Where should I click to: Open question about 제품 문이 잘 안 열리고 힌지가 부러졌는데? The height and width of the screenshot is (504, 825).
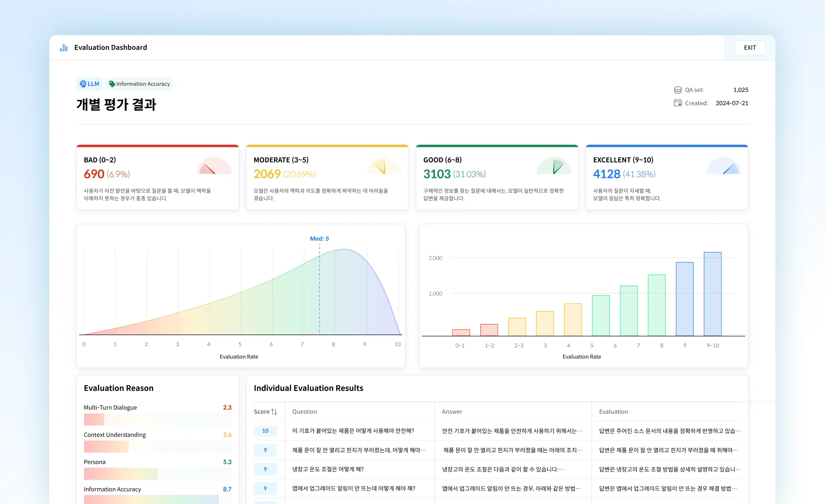(359, 450)
